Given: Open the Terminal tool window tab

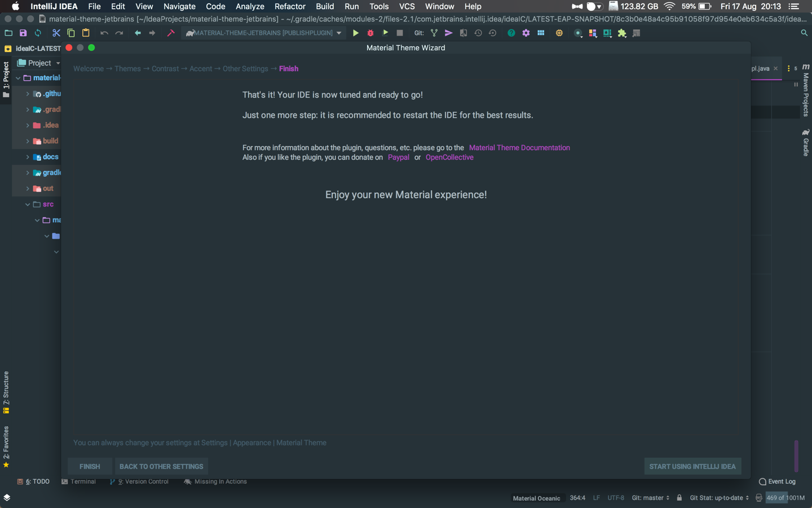Looking at the screenshot, I should pos(78,481).
